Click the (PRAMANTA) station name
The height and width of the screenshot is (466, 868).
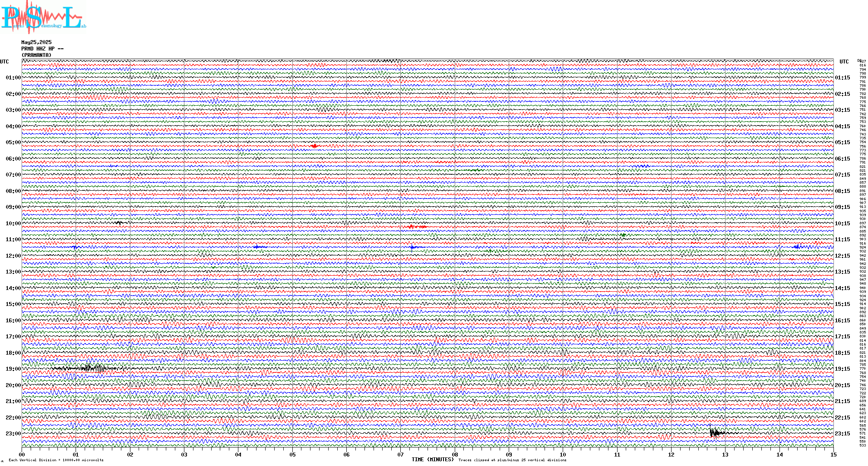click(x=36, y=55)
